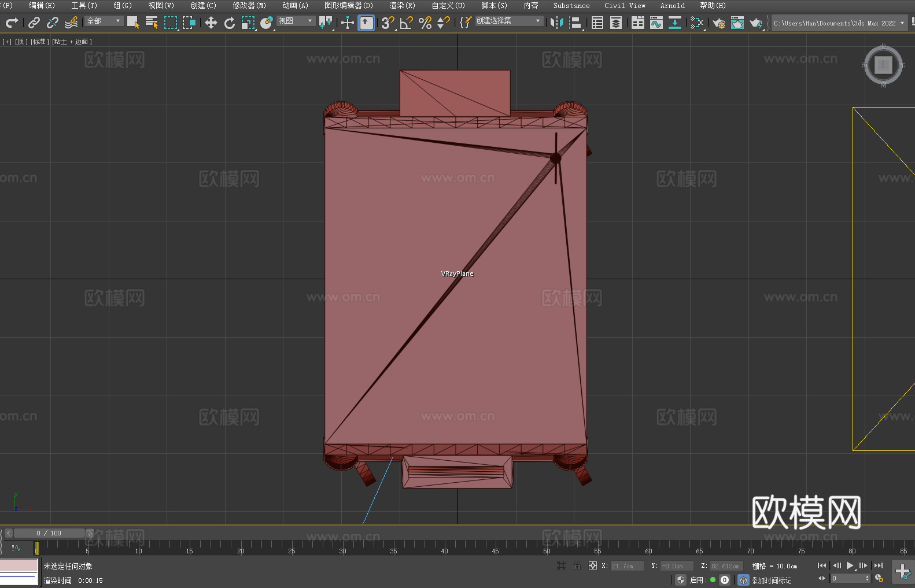This screenshot has width=915, height=588.
Task: Open the Select by Name list icon
Action: (152, 23)
